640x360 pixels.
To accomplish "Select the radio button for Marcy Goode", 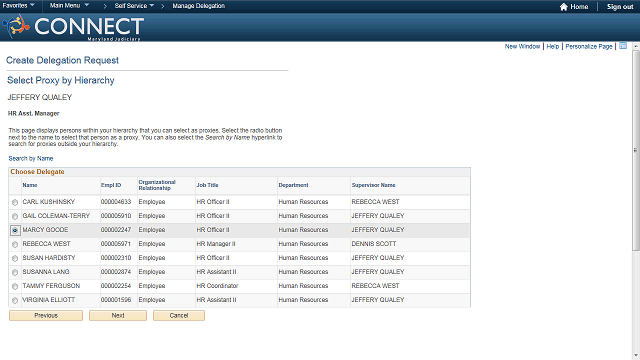I will pyautogui.click(x=15, y=231).
